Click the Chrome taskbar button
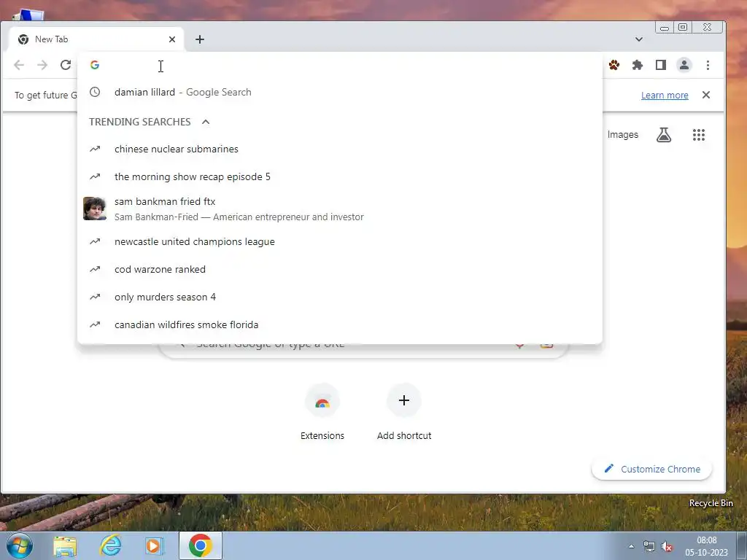Image resolution: width=747 pixels, height=560 pixels. coord(201,545)
